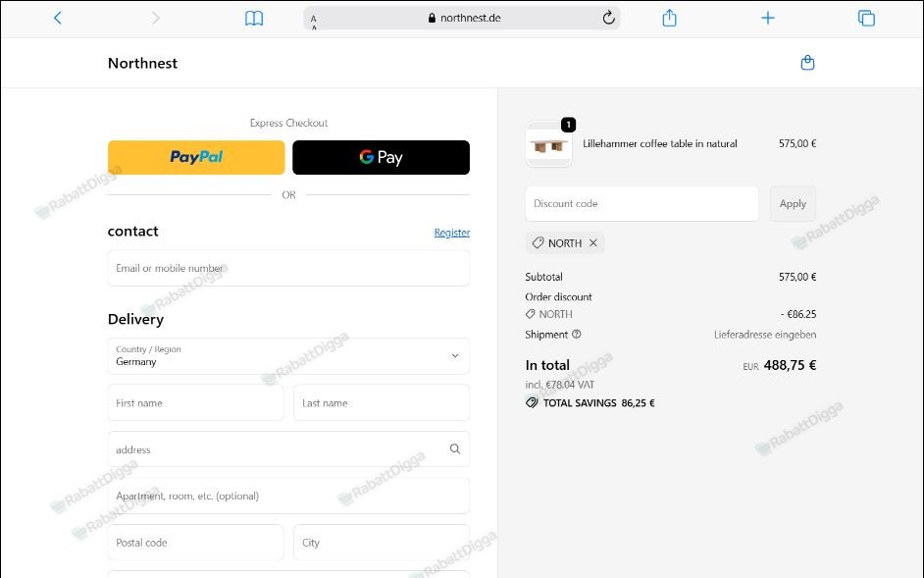Focus the First name field

[195, 402]
